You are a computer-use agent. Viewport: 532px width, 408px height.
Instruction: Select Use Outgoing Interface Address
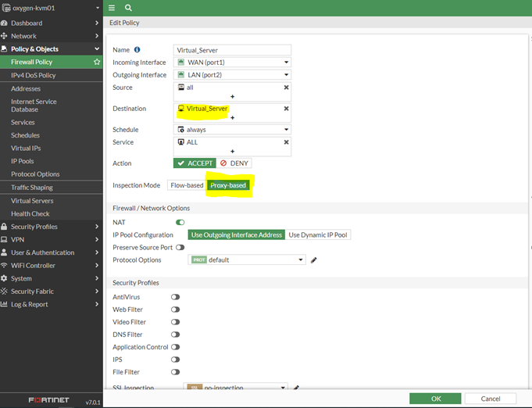(237, 235)
